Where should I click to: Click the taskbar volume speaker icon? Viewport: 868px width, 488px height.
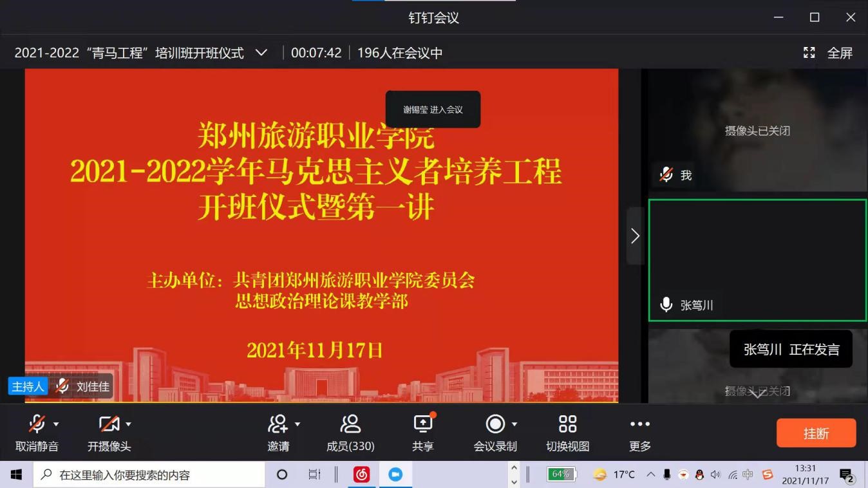(x=715, y=475)
